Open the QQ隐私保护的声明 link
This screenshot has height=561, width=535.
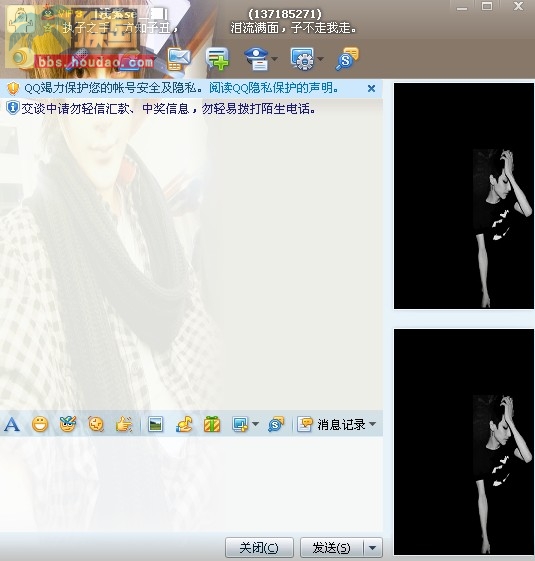click(x=274, y=88)
